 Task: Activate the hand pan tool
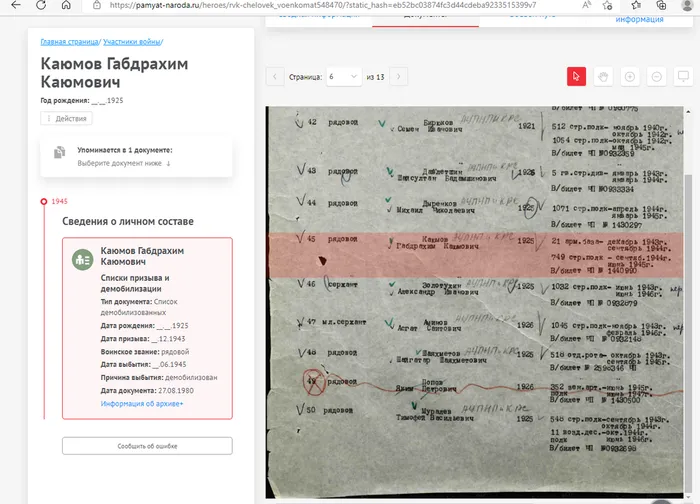[x=603, y=76]
